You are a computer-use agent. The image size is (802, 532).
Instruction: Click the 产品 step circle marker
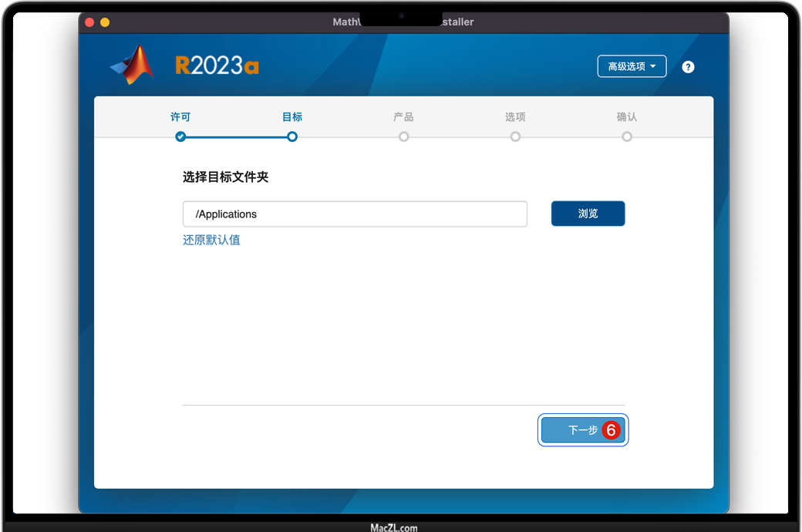[x=403, y=136]
